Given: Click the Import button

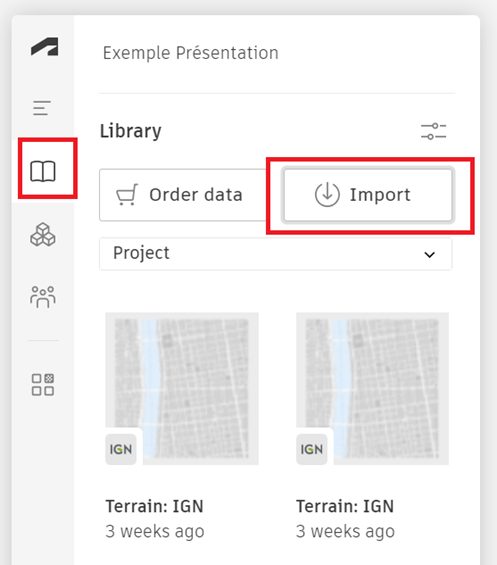Looking at the screenshot, I should [x=368, y=195].
